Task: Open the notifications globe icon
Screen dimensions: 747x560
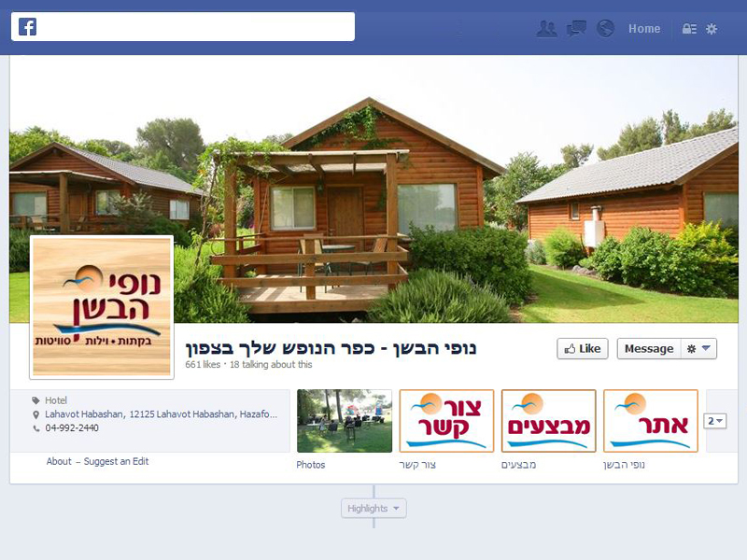Action: [x=605, y=29]
